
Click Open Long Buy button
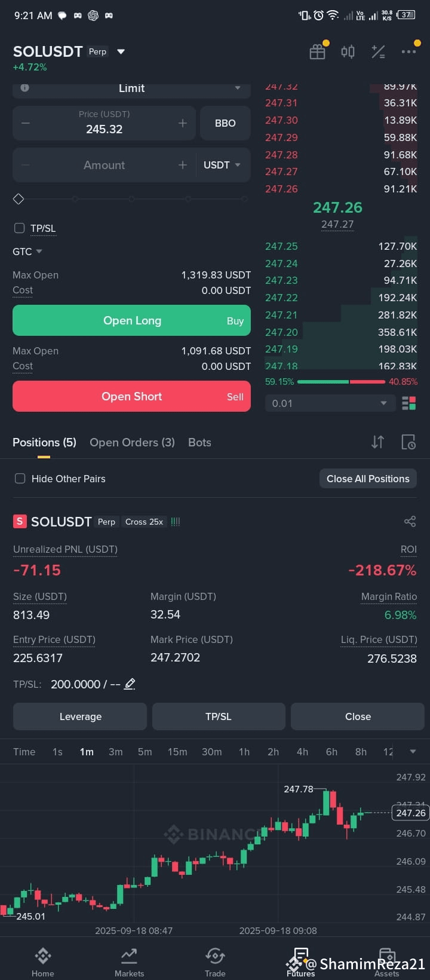(131, 320)
